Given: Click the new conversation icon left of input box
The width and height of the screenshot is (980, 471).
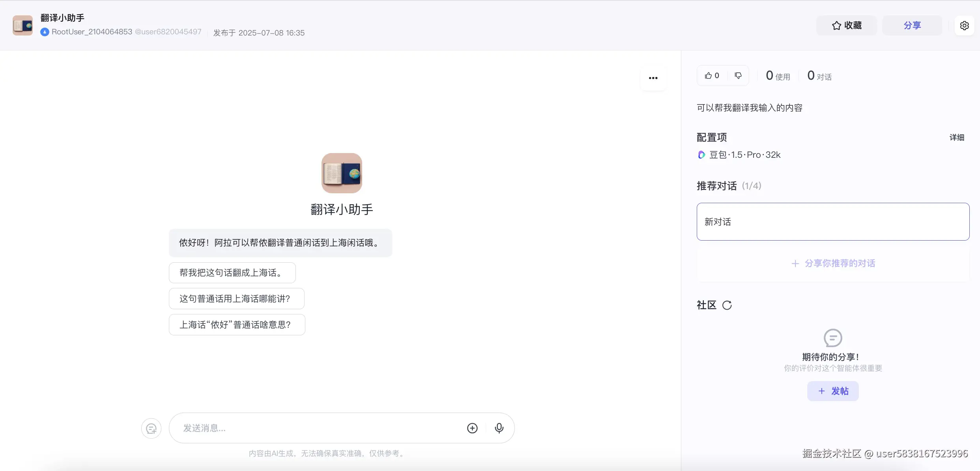Looking at the screenshot, I should click(151, 428).
